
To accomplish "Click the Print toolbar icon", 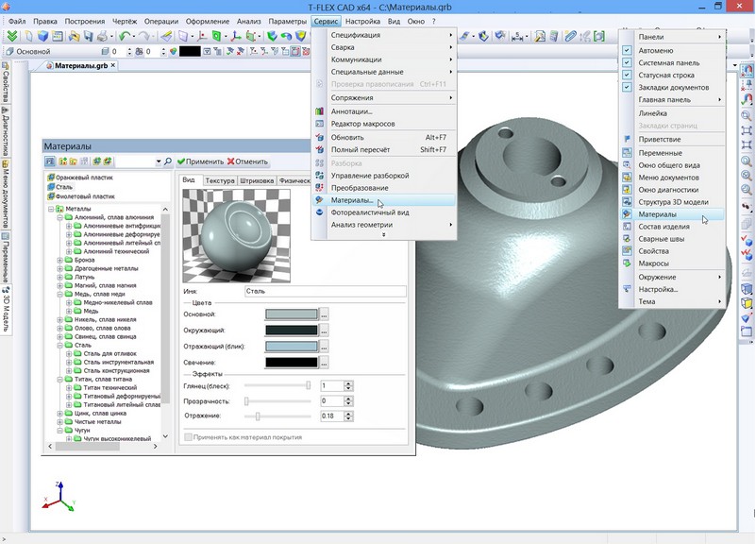I will [x=102, y=36].
